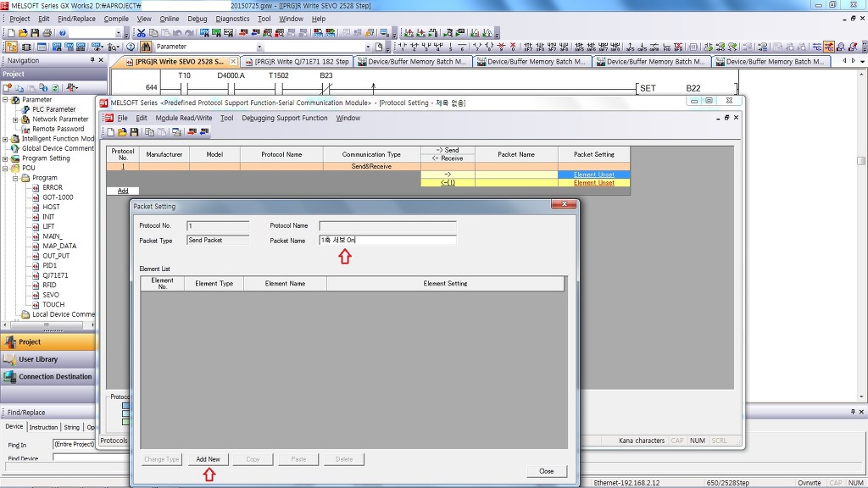Switch to PRG Write QJ71E71 tab
Screen dimensions: 868x488
pos(301,62)
